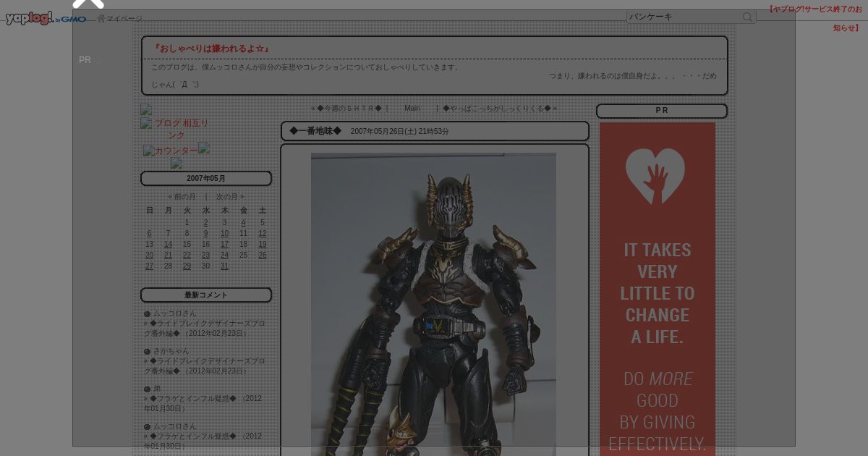Focus the search field containing パンケーキ
Viewport: 868px width, 456px height.
[684, 17]
